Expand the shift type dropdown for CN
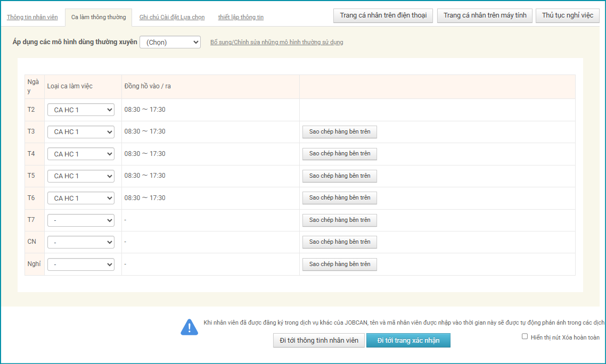This screenshot has width=606, height=364. (81, 242)
